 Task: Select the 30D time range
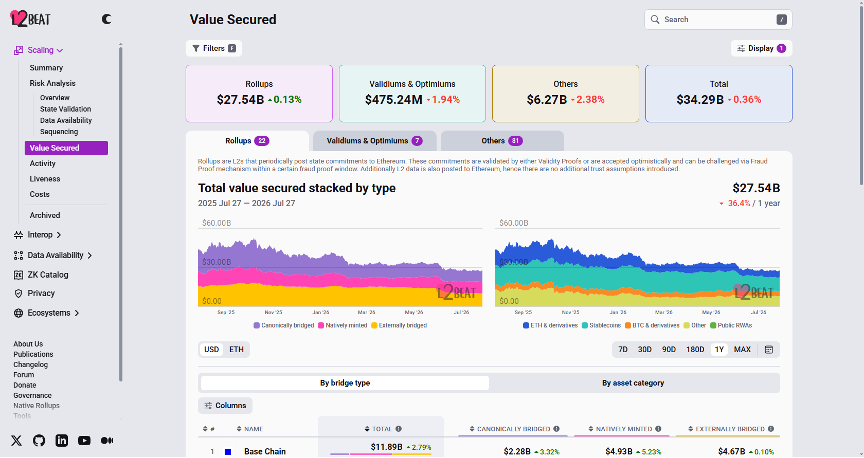(x=644, y=350)
